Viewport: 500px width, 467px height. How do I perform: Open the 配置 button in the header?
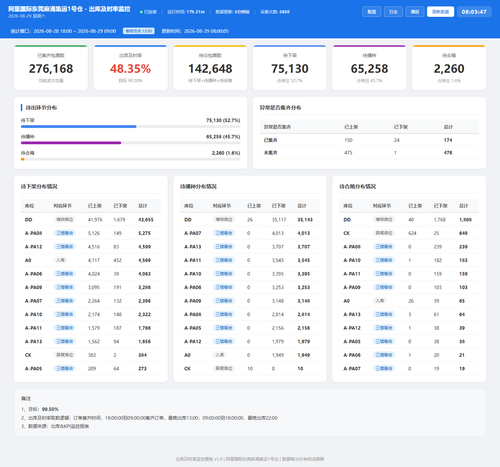coord(372,12)
